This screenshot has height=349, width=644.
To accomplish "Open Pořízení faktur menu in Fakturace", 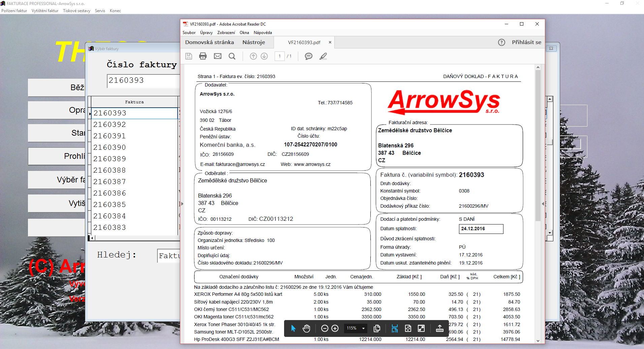I will [14, 11].
